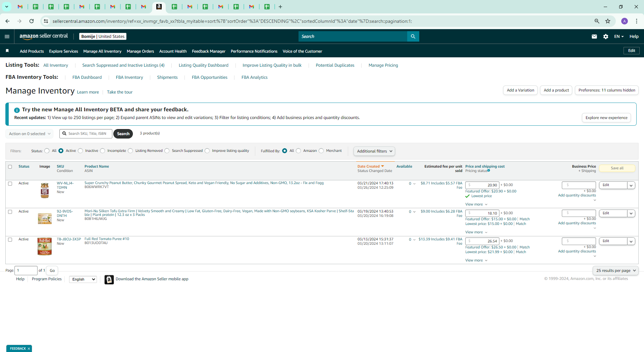Open the peanut butter product thumbnail
This screenshot has width=644, height=352.
tap(45, 190)
